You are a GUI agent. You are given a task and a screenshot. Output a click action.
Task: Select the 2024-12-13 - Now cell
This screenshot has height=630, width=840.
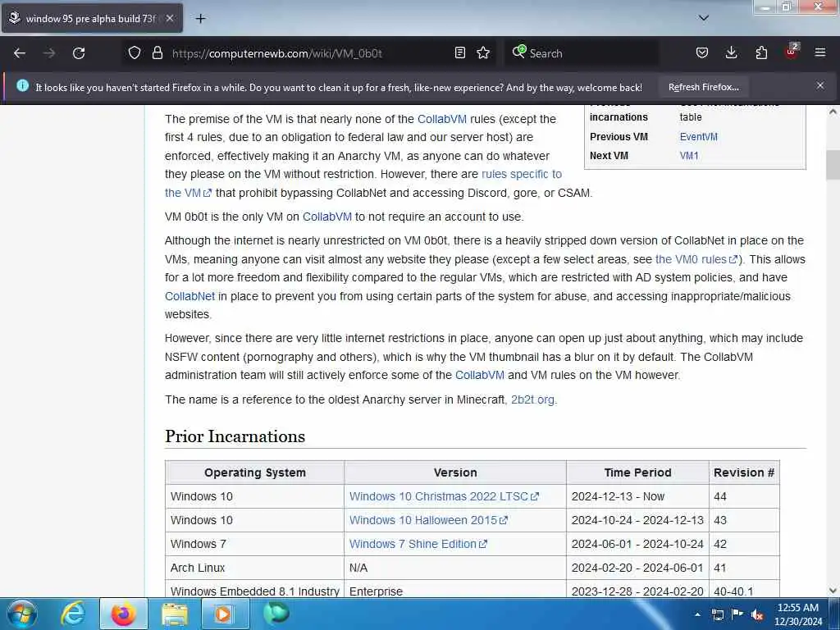coord(637,496)
